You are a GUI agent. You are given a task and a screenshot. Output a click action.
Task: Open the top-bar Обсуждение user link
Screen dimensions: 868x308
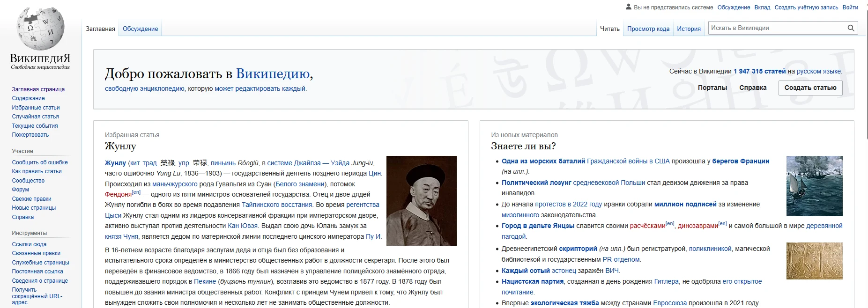pyautogui.click(x=734, y=7)
